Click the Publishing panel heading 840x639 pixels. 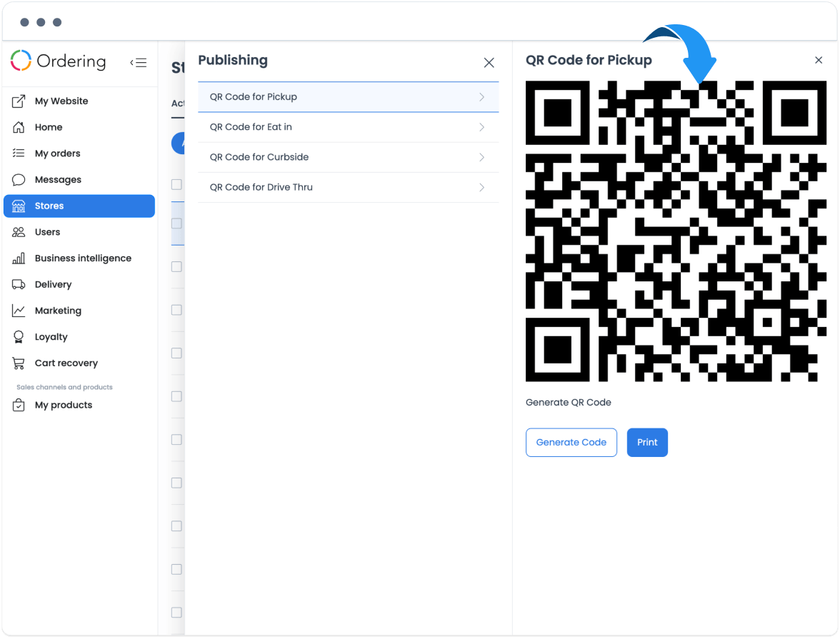click(x=233, y=60)
